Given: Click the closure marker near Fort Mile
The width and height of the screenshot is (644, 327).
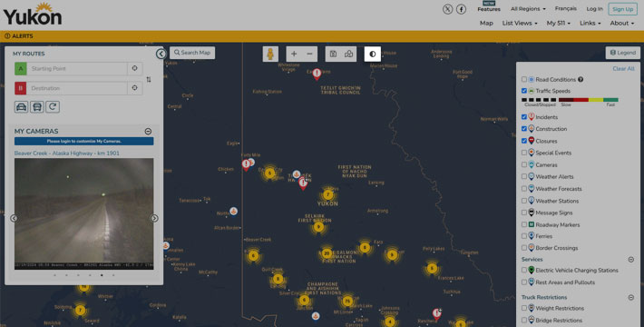Looking at the screenshot, I should click(x=246, y=165).
